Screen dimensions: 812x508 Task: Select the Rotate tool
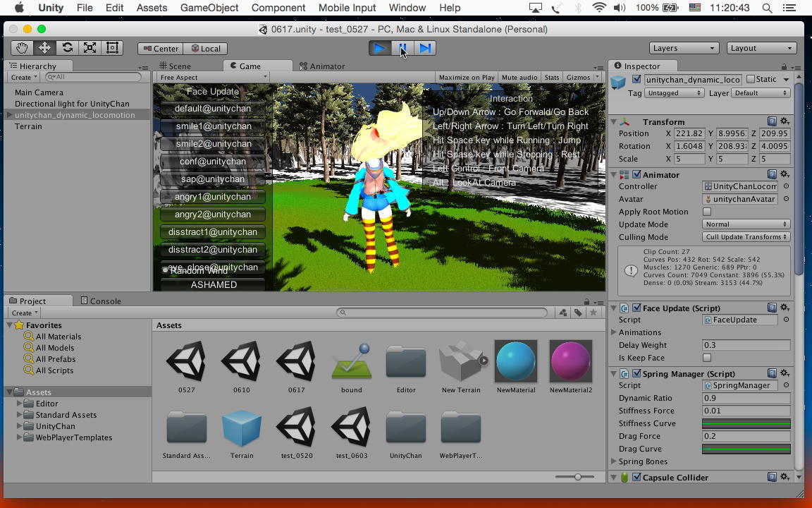(x=68, y=48)
